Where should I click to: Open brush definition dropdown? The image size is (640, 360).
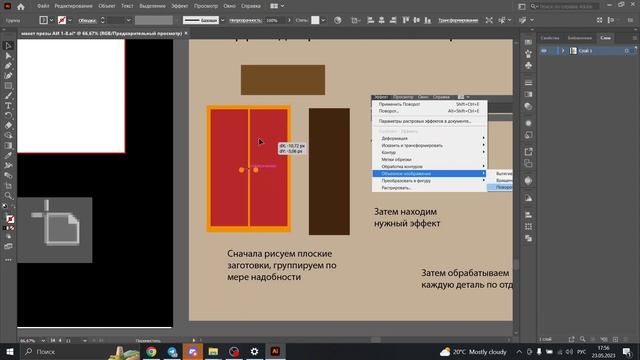(x=222, y=20)
